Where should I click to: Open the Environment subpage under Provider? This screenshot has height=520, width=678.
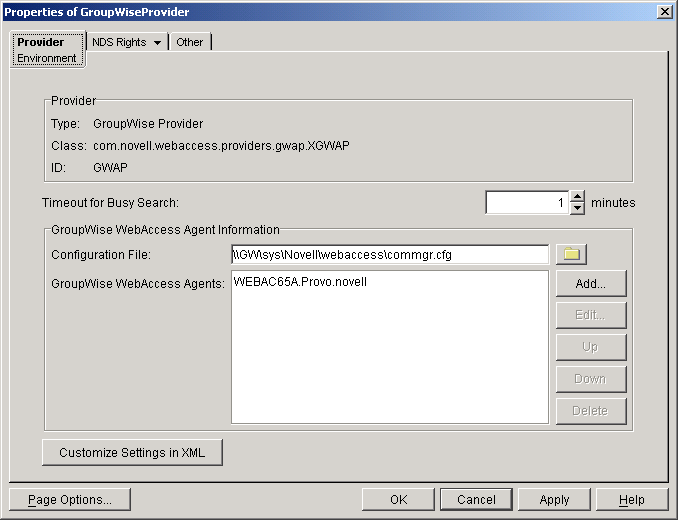47,58
